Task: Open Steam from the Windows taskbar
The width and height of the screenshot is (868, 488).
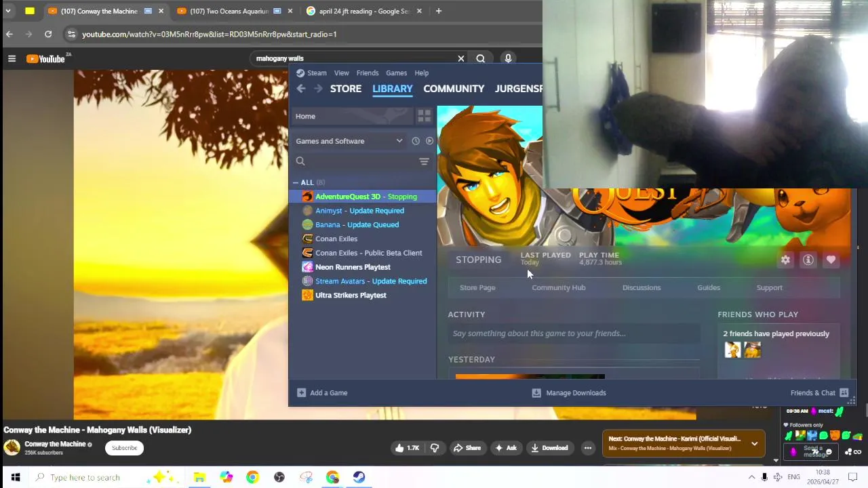Action: pos(359,477)
